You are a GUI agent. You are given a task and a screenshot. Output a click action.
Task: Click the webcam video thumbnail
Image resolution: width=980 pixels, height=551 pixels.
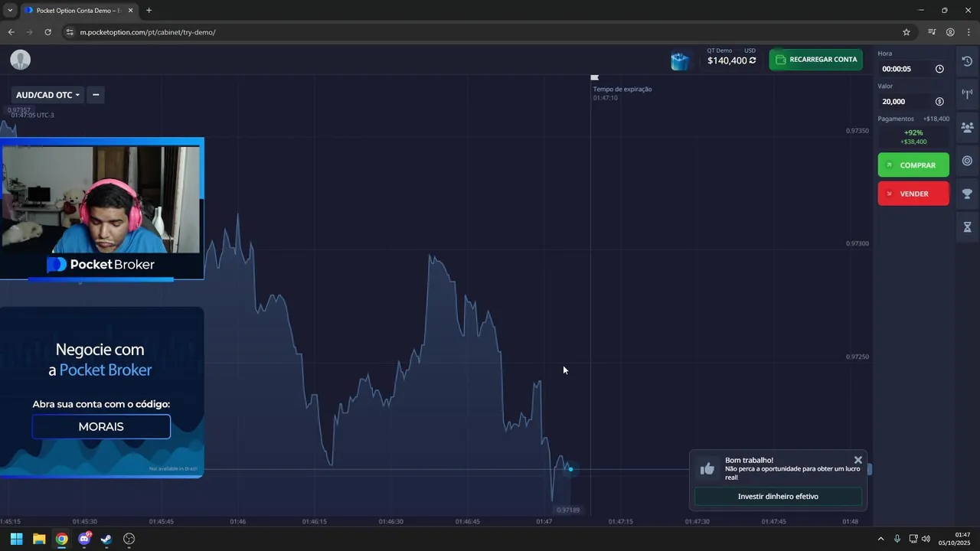coord(101,199)
